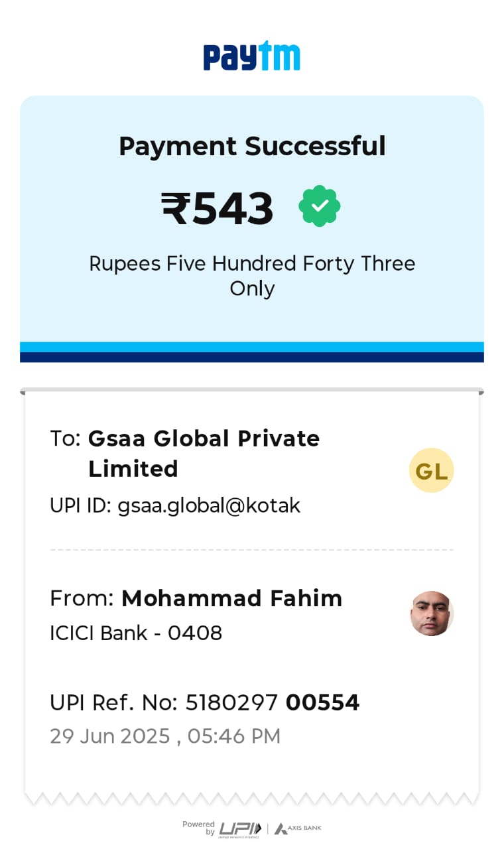Select recipient name Gsaa Global Private Limited
The height and width of the screenshot is (849, 504).
[204, 453]
